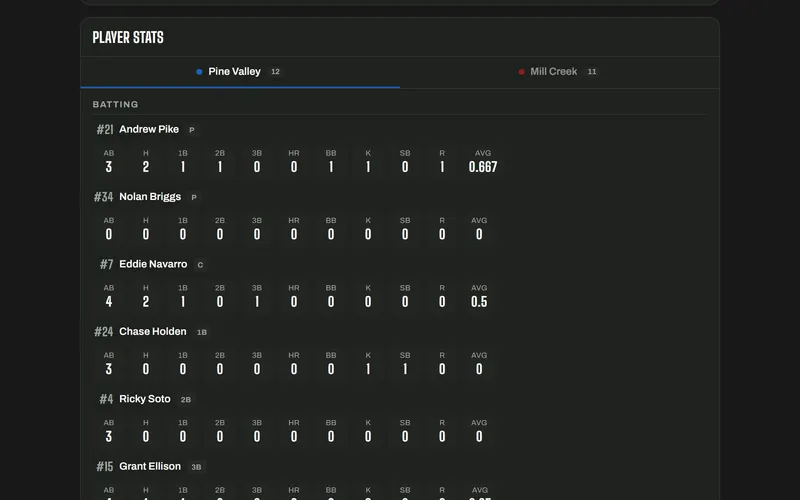Click Ricky Soto's 2B position badge
Viewport: 800px width, 500px height.
pyautogui.click(x=186, y=399)
